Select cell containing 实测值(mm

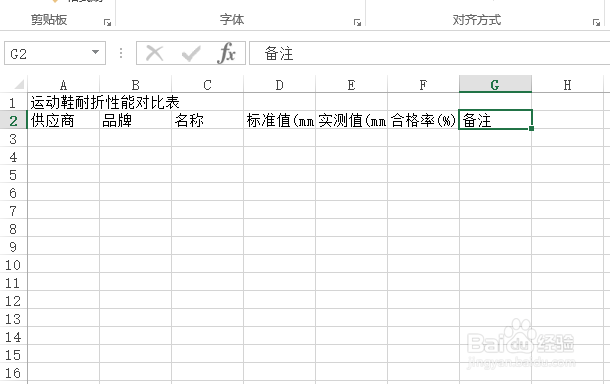pos(351,121)
